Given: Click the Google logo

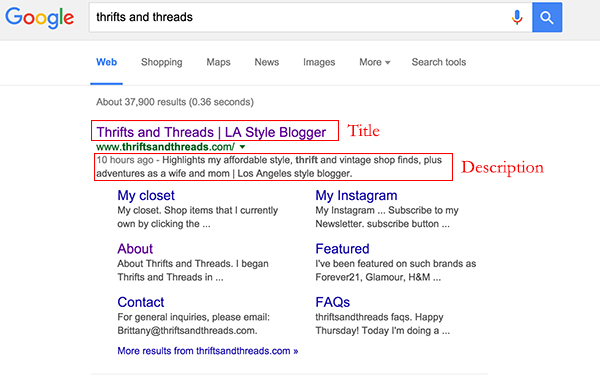Looking at the screenshot, I should (x=39, y=18).
